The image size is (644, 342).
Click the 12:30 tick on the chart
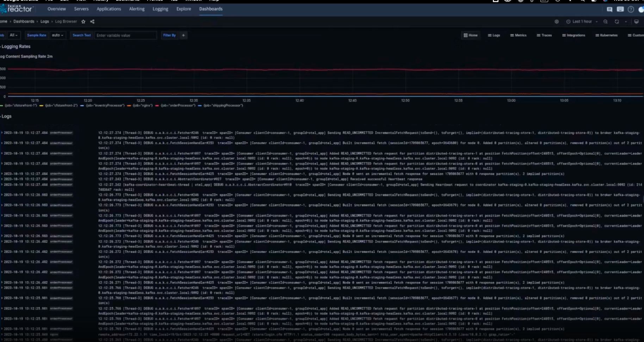coord(194,101)
